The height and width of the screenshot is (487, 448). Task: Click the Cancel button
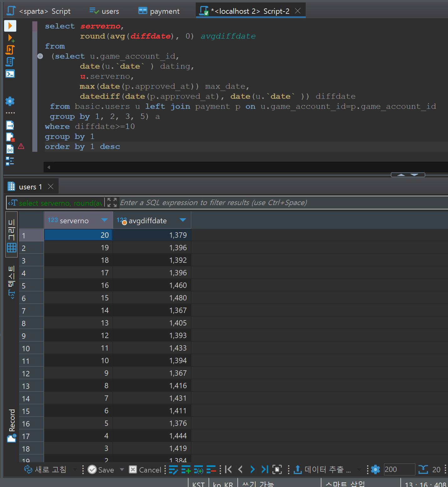click(x=145, y=469)
